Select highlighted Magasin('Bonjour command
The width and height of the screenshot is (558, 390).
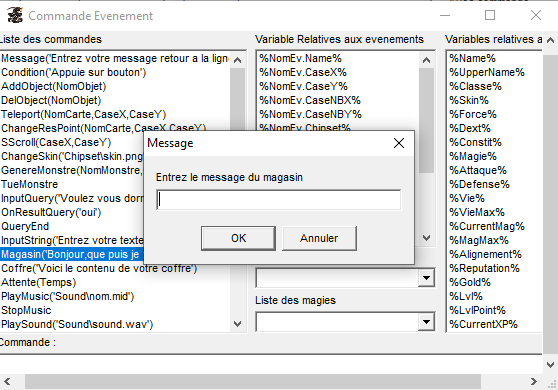click(x=72, y=254)
